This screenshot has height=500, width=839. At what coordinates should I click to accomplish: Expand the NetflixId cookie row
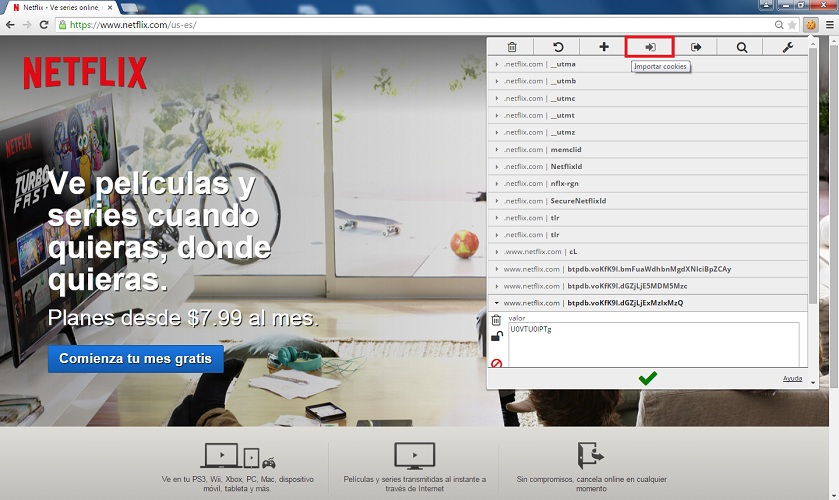(x=647, y=166)
